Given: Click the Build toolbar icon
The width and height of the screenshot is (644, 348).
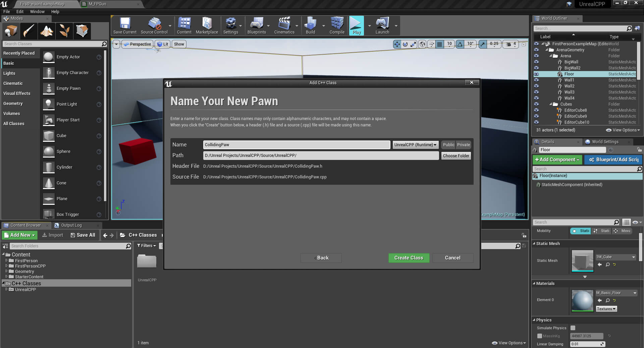Looking at the screenshot, I should click(x=310, y=26).
